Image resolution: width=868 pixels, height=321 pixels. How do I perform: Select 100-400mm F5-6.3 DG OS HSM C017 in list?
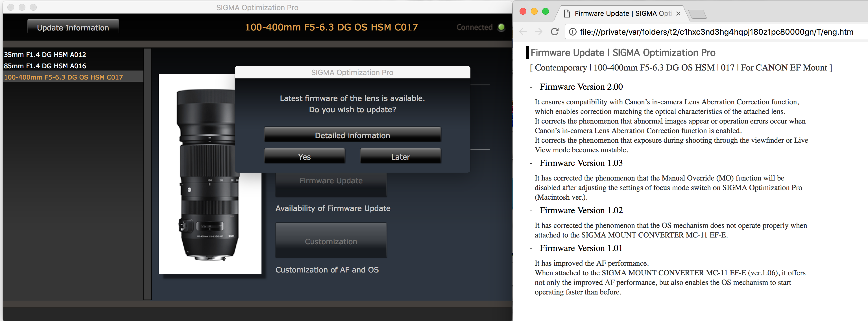pos(73,77)
